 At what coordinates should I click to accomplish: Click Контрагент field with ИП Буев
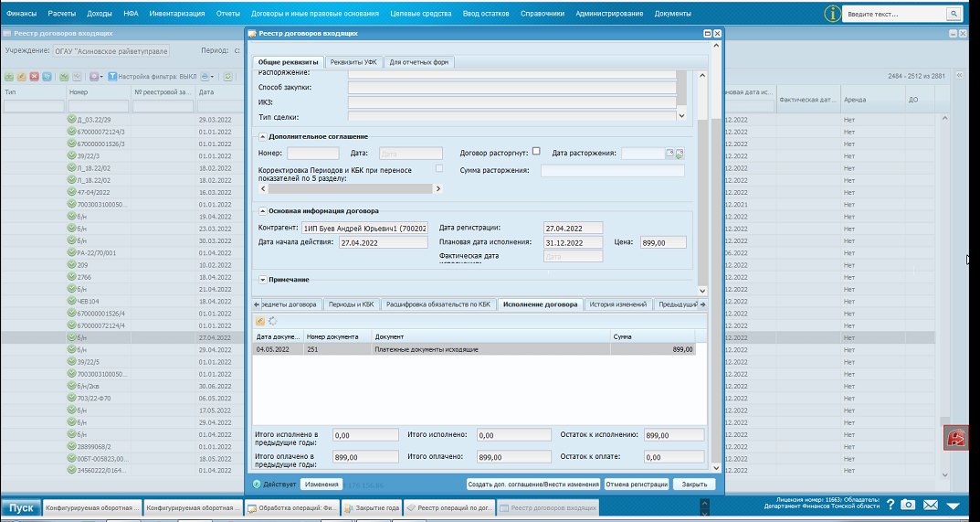point(365,228)
